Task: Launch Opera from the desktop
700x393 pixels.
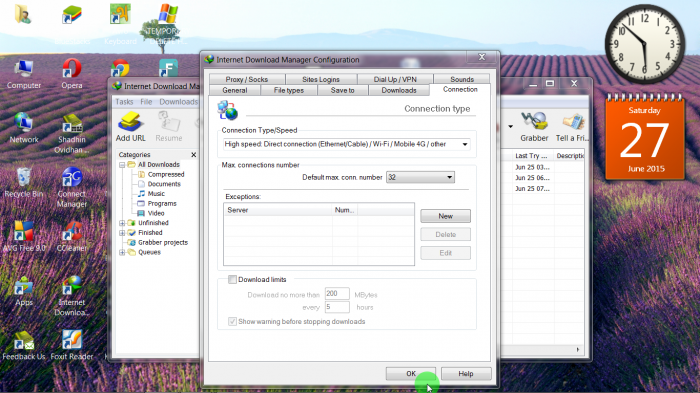Action: coord(72,74)
